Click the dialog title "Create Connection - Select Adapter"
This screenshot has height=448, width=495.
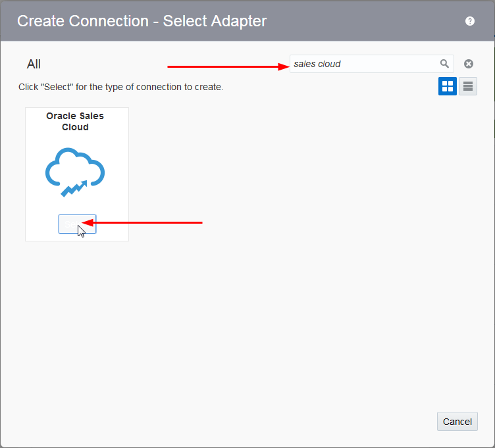142,21
